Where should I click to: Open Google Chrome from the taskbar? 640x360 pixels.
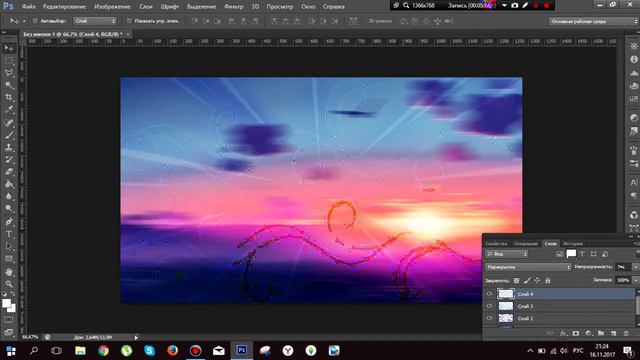[103, 351]
